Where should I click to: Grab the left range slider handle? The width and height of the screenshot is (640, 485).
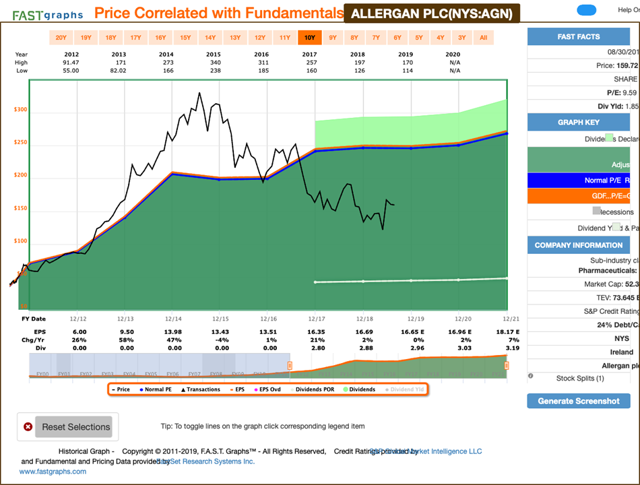click(x=289, y=365)
